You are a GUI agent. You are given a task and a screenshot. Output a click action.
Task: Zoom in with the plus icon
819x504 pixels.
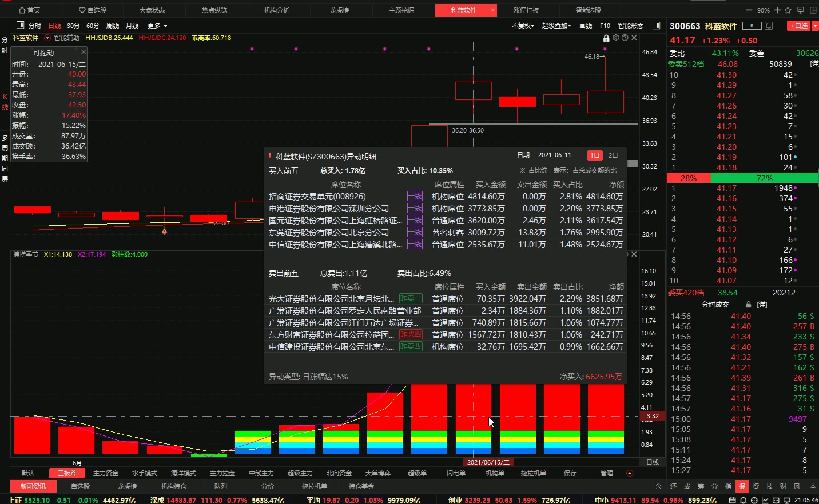click(777, 10)
